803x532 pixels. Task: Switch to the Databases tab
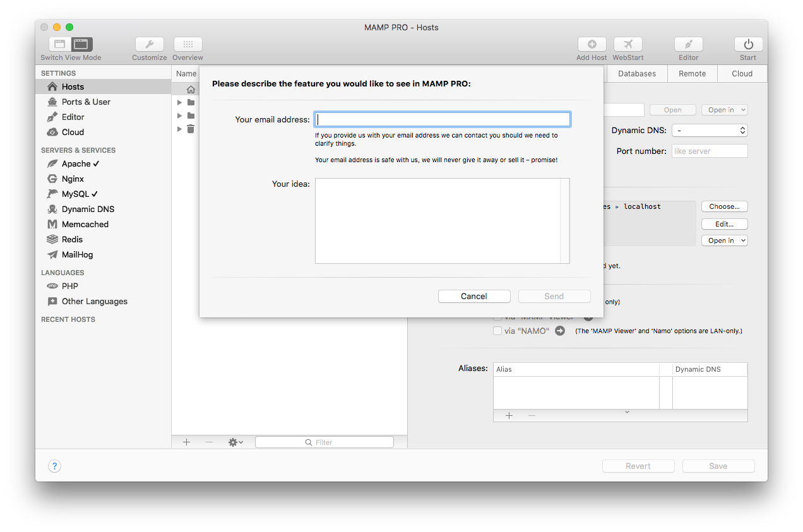(636, 73)
